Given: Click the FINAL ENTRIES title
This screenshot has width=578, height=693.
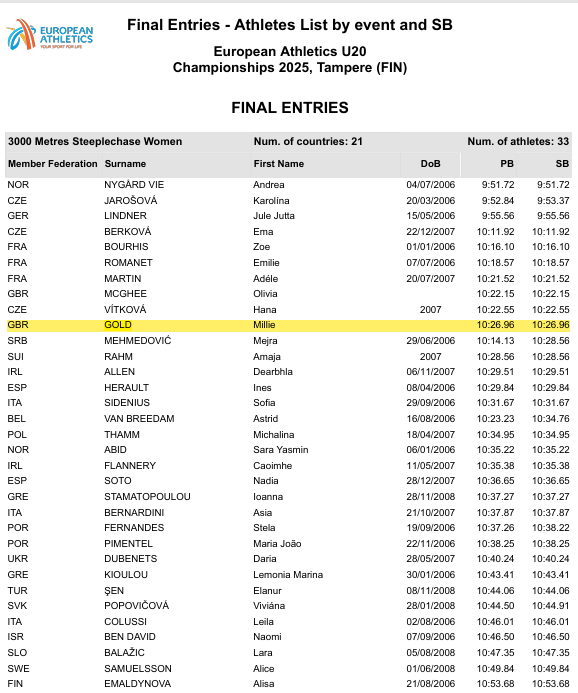Looking at the screenshot, I should click(290, 108).
